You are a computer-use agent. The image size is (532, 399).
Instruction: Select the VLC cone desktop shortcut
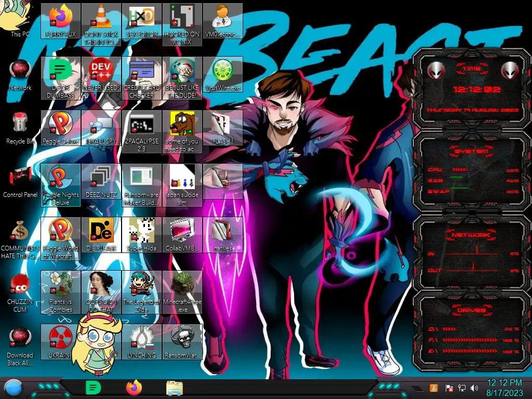tap(101, 25)
